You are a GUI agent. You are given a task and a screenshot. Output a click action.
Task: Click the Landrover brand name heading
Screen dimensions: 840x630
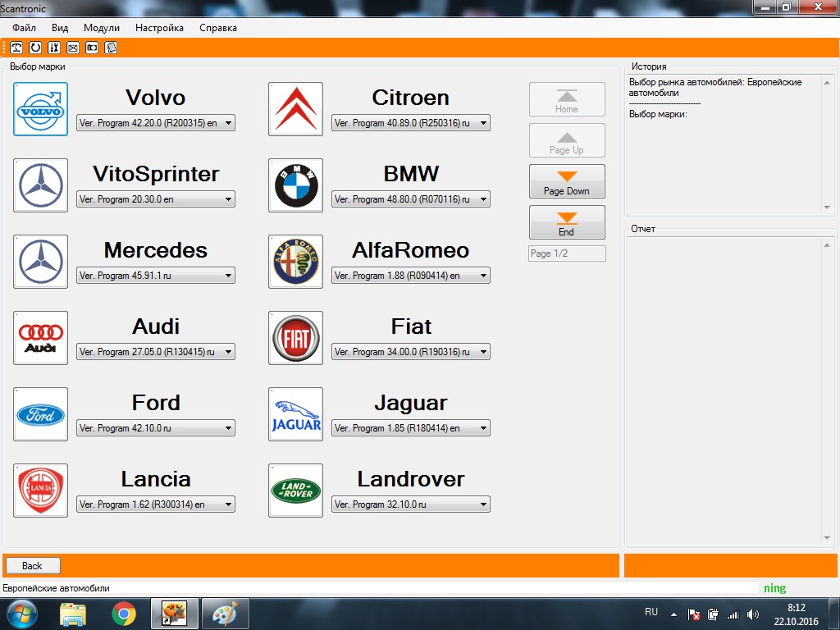pos(411,479)
